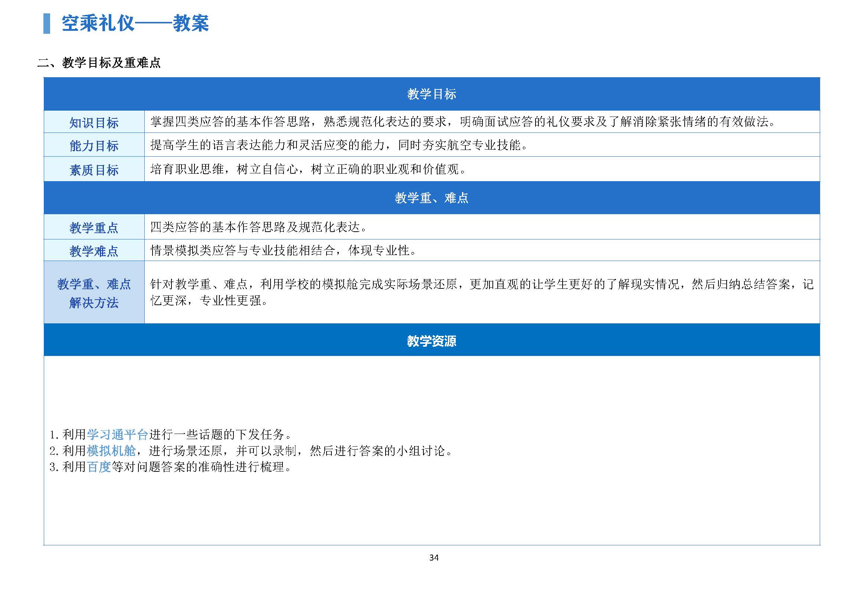Select the 知识目标 label cell
868x614 pixels.
[x=94, y=122]
